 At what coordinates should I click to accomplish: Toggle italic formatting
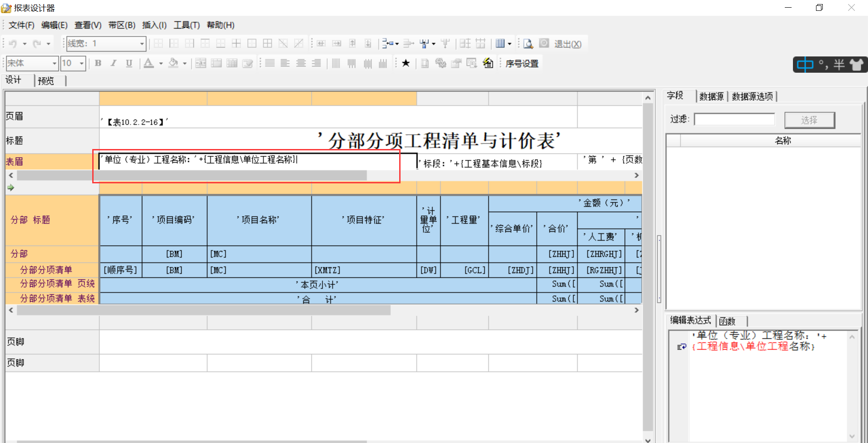coord(113,63)
